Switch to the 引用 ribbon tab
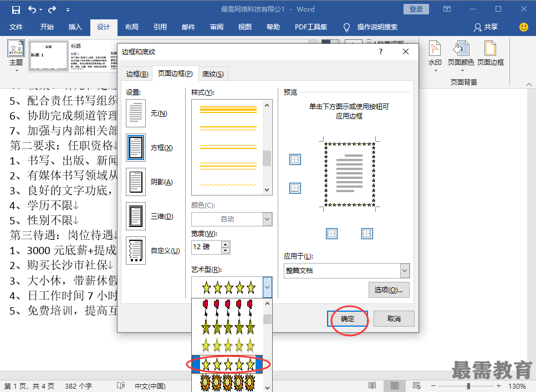Screen dimensions: 536x392 (160, 27)
